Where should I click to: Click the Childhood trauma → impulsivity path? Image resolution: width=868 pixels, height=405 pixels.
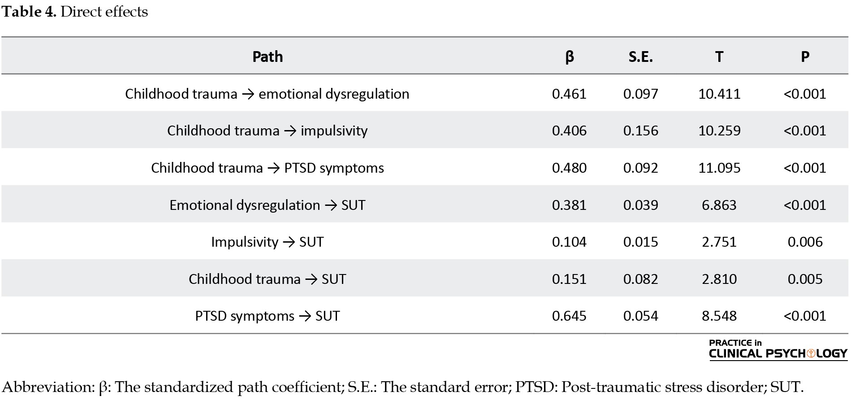pos(267,131)
